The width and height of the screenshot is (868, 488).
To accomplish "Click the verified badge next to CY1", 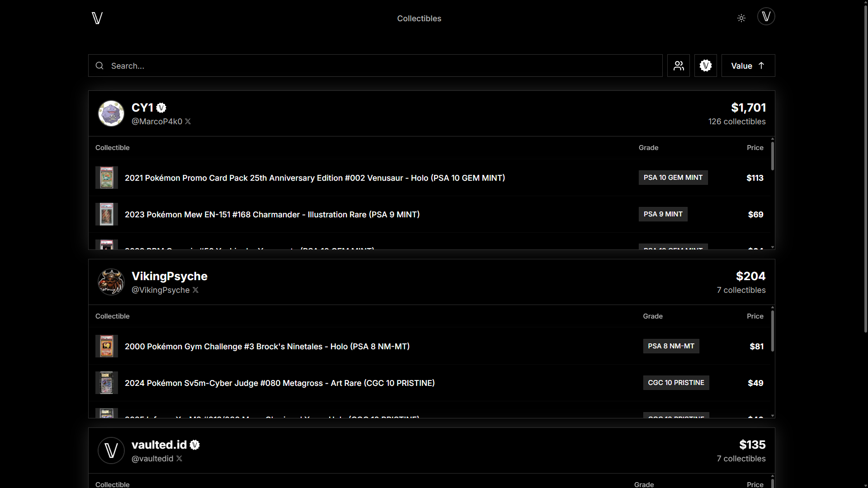I will click(161, 108).
